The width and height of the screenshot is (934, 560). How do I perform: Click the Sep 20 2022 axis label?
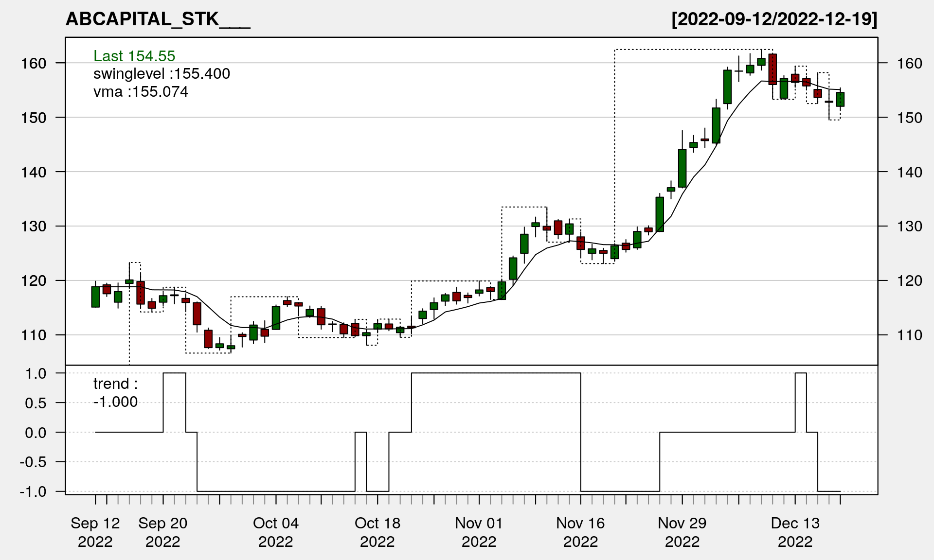163,532
